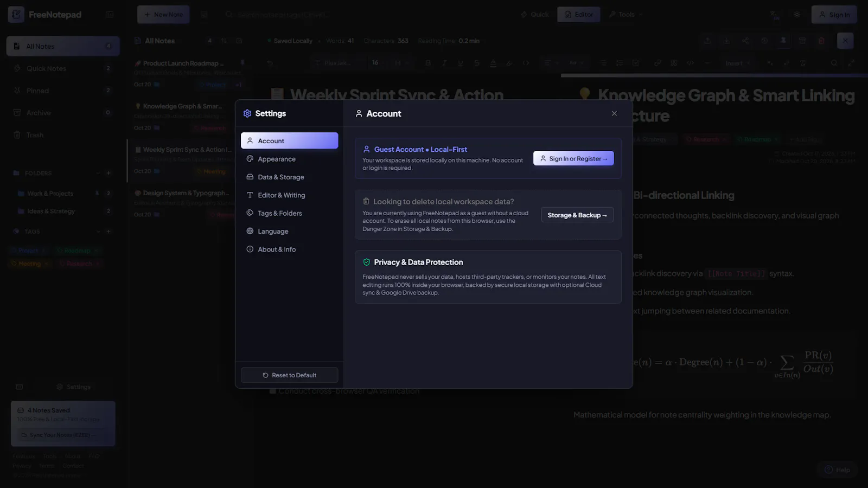
Task: Click the Sign In button in header
Action: (834, 15)
